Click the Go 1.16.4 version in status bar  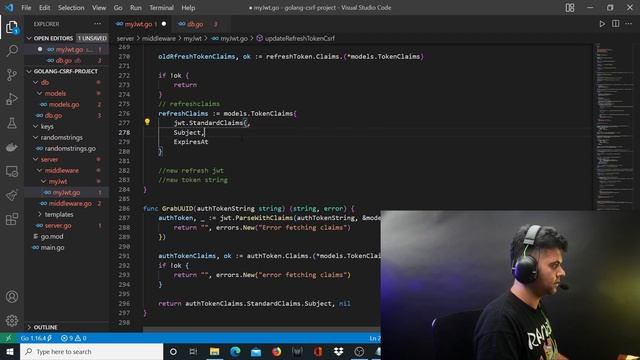click(36, 338)
